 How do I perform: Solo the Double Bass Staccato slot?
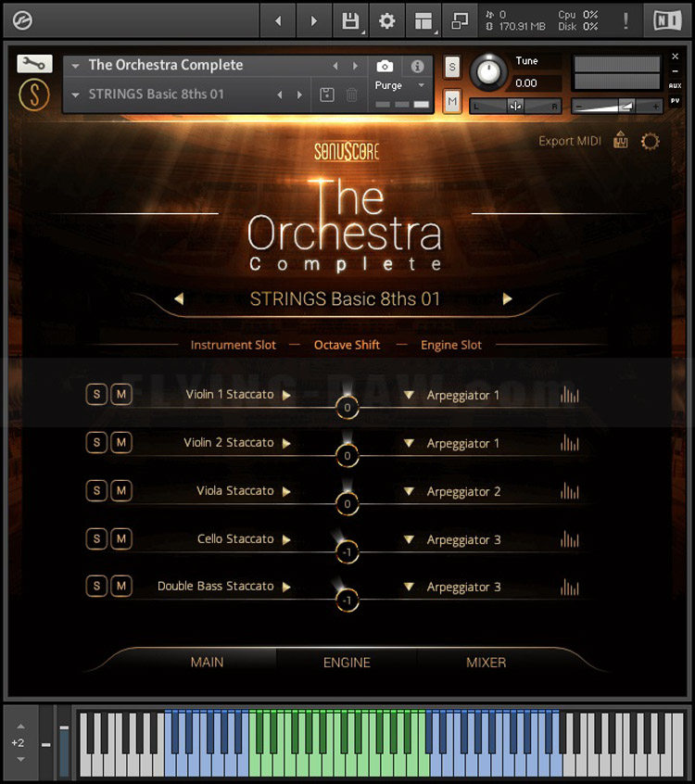click(x=96, y=586)
